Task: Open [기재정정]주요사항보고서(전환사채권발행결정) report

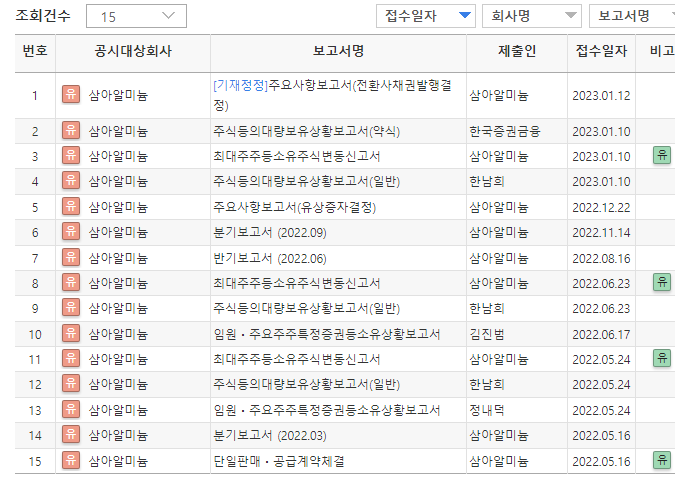Action: coord(332,95)
